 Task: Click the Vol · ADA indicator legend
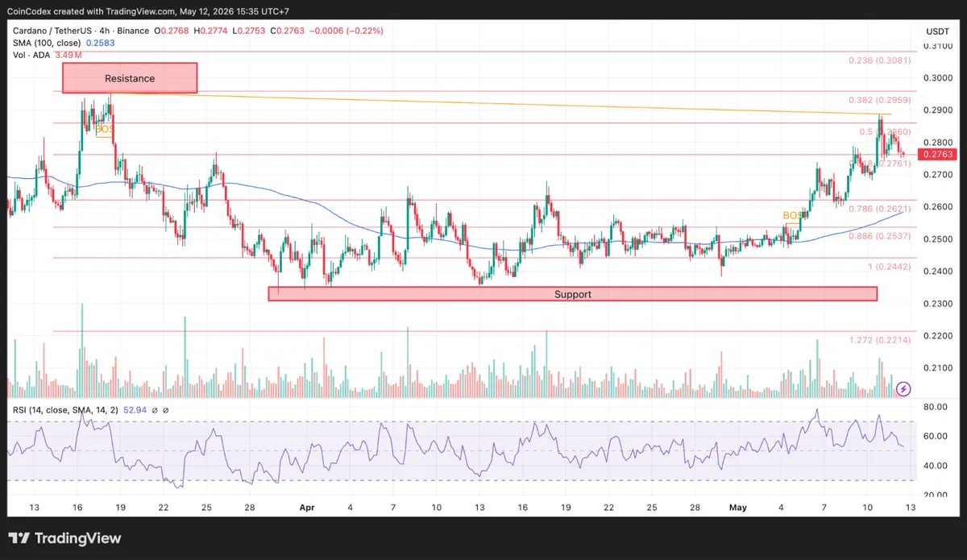click(31, 56)
